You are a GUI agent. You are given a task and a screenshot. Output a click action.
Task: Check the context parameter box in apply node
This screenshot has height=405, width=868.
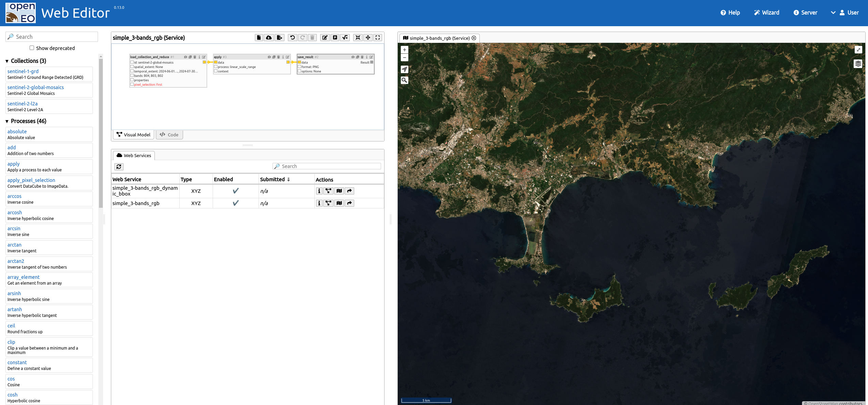[216, 71]
